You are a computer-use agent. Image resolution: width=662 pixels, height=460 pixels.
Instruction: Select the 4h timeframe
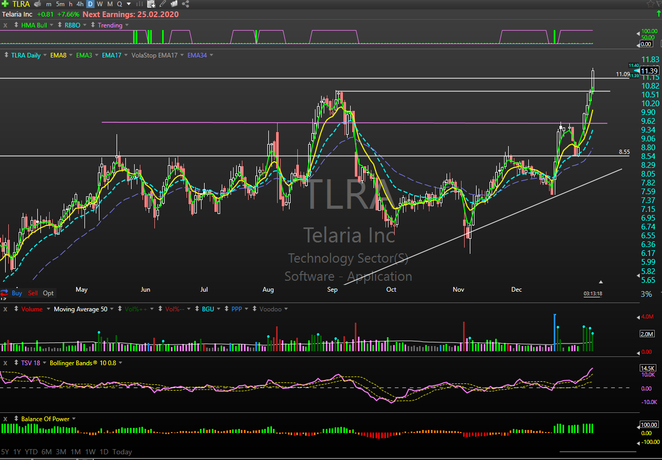80,4
